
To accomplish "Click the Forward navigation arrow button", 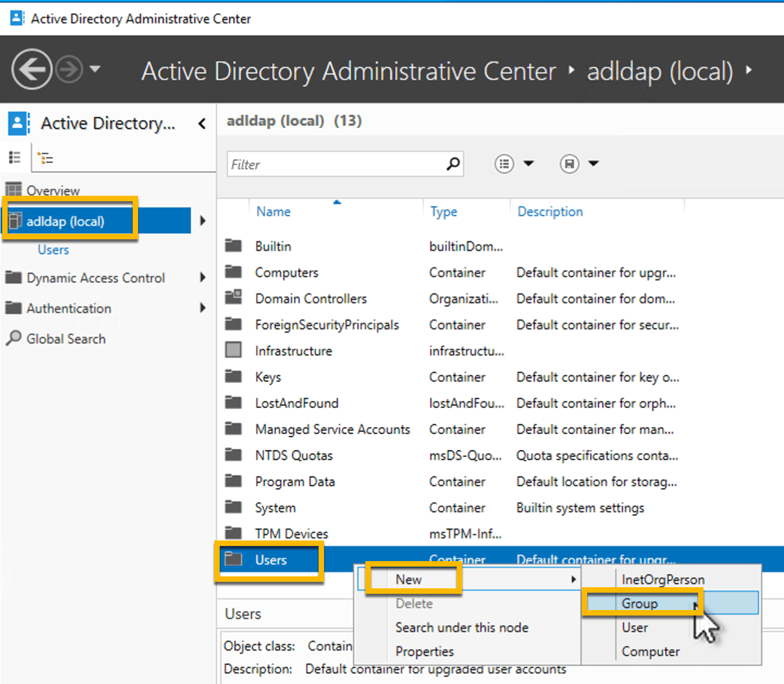I will coord(69,70).
